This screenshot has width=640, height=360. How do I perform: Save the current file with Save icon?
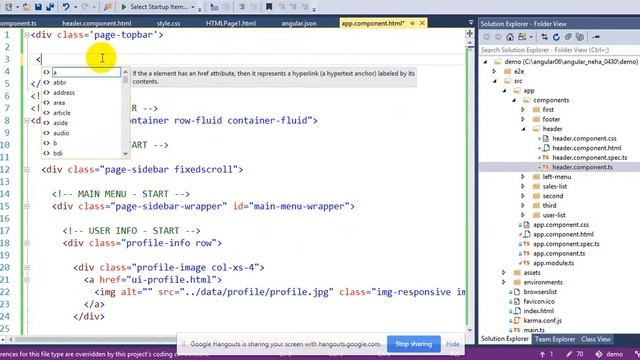pos(38,7)
